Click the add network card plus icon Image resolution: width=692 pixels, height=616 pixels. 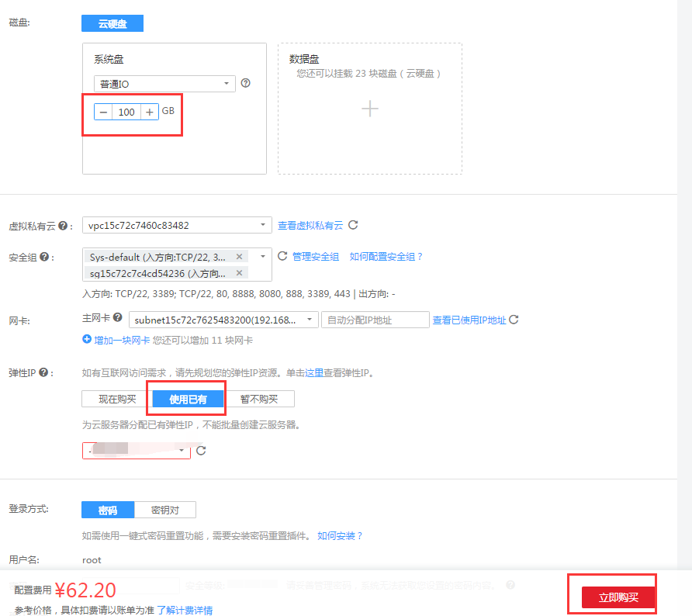tap(87, 340)
